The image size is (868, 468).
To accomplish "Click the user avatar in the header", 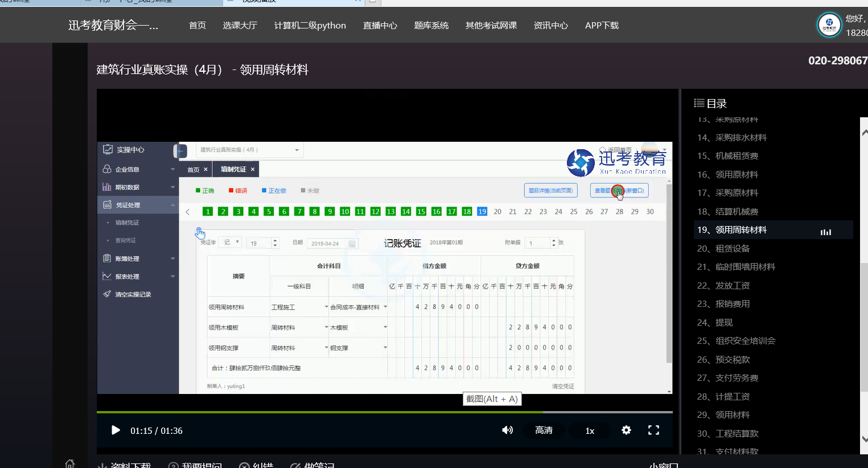I will [829, 26].
